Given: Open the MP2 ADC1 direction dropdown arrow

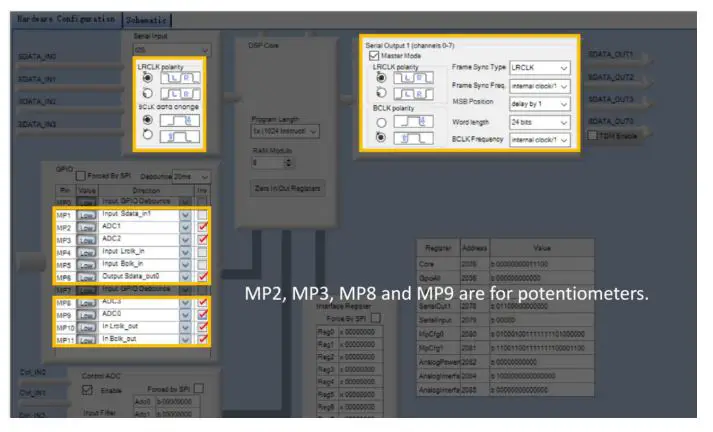Looking at the screenshot, I should 185,227.
